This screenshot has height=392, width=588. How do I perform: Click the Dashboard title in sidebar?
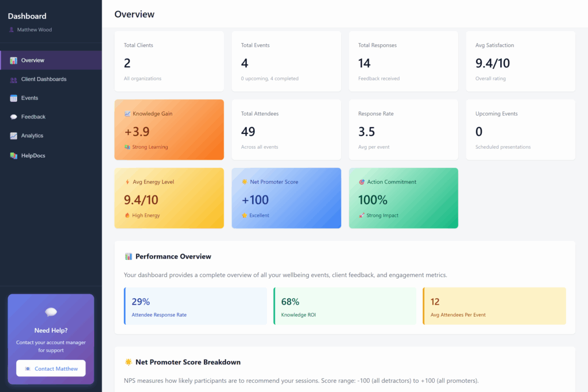(27, 16)
